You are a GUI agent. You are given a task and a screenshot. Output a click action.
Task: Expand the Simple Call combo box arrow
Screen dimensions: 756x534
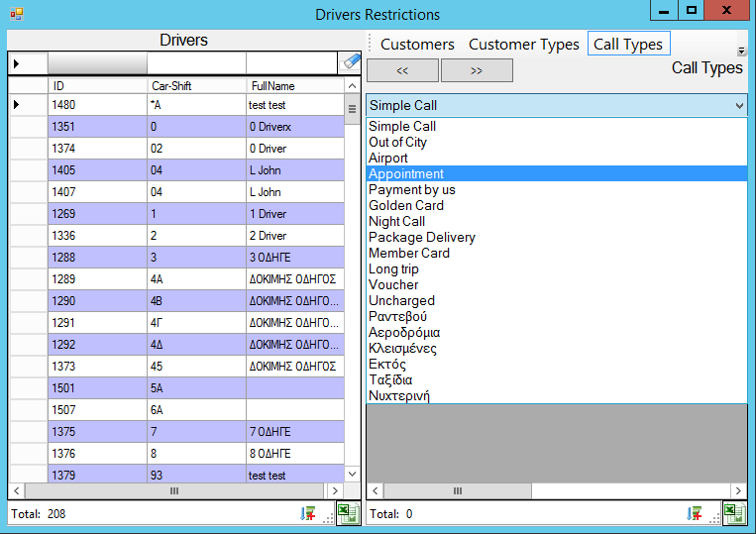click(x=738, y=105)
